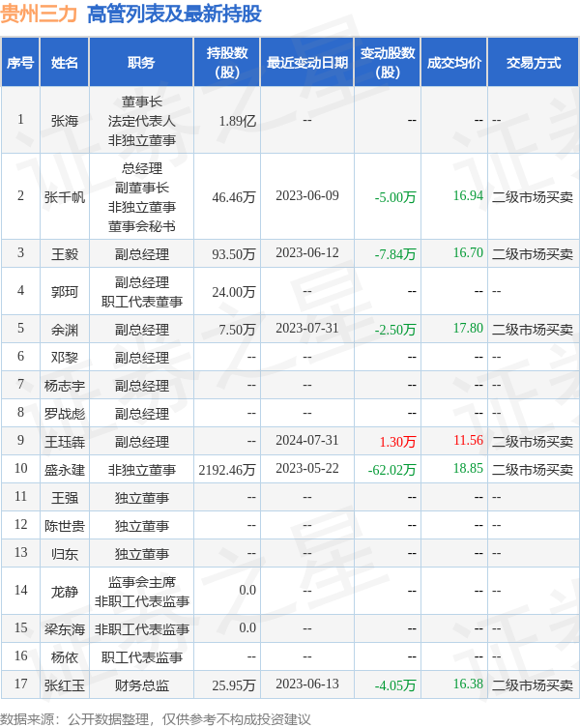Click the change value -5.00万
The height and width of the screenshot is (728, 580).
click(395, 197)
